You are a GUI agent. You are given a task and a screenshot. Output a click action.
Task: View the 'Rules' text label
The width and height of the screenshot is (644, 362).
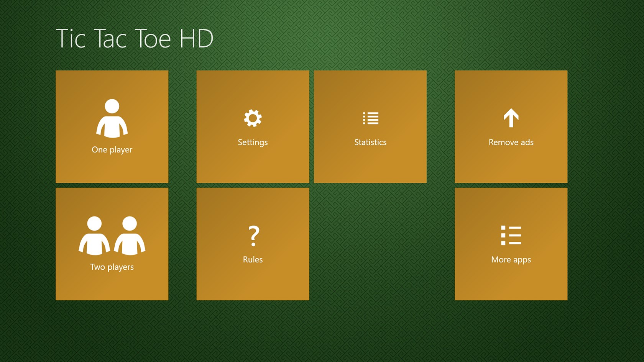tap(253, 260)
